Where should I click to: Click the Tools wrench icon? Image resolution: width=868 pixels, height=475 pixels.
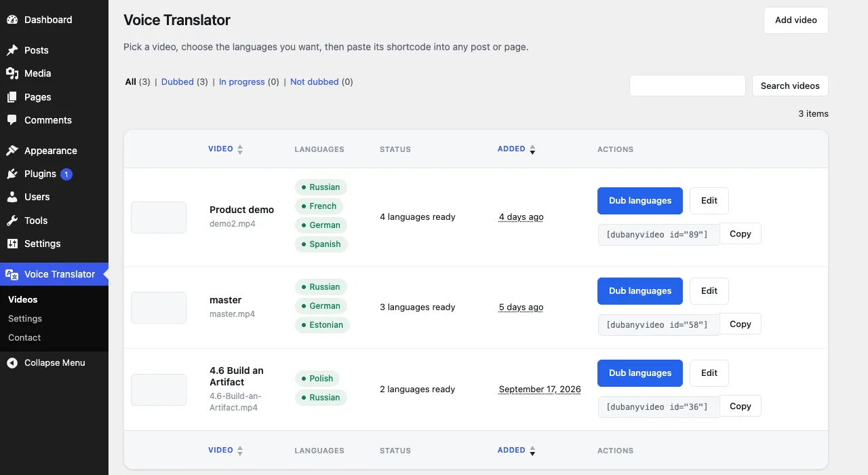tap(12, 221)
